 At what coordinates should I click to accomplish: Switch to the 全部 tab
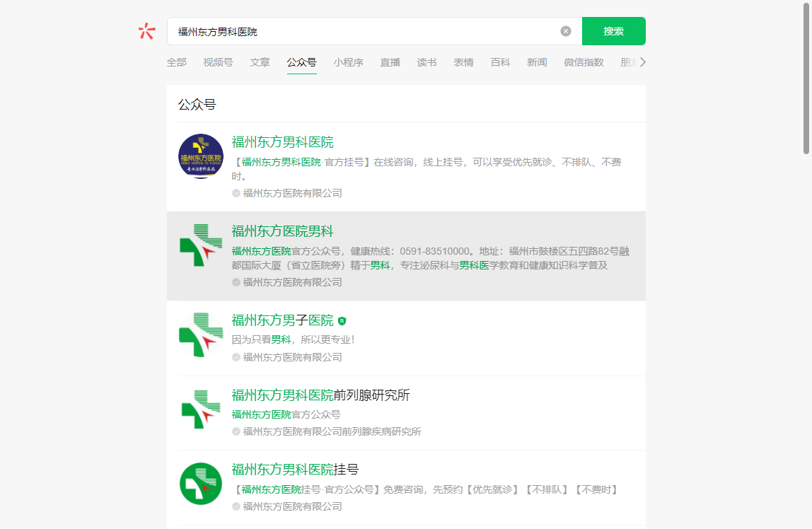[x=177, y=63]
